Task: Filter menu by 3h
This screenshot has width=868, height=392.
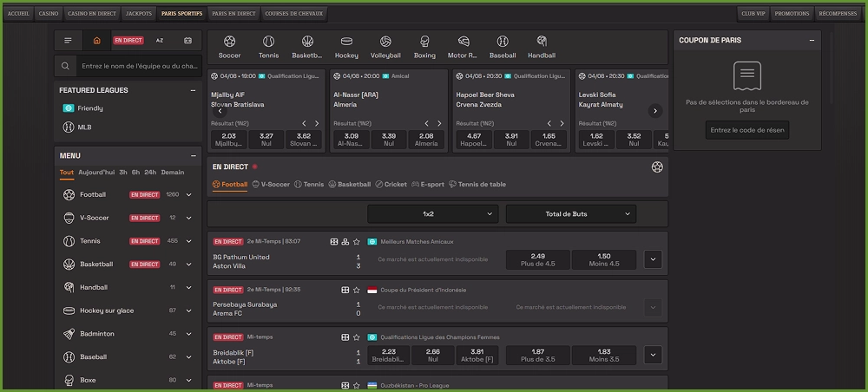Action: [123, 173]
